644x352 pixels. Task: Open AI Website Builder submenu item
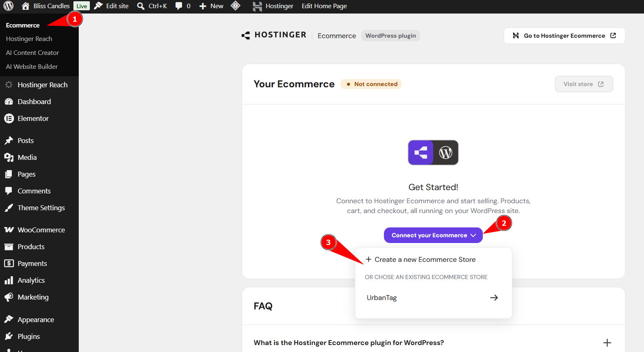click(x=32, y=67)
